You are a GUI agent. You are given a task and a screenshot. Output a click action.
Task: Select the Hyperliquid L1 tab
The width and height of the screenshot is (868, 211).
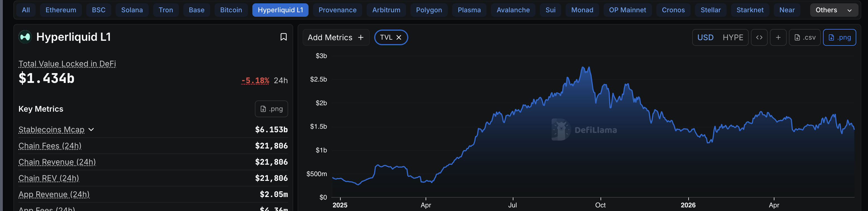[280, 10]
